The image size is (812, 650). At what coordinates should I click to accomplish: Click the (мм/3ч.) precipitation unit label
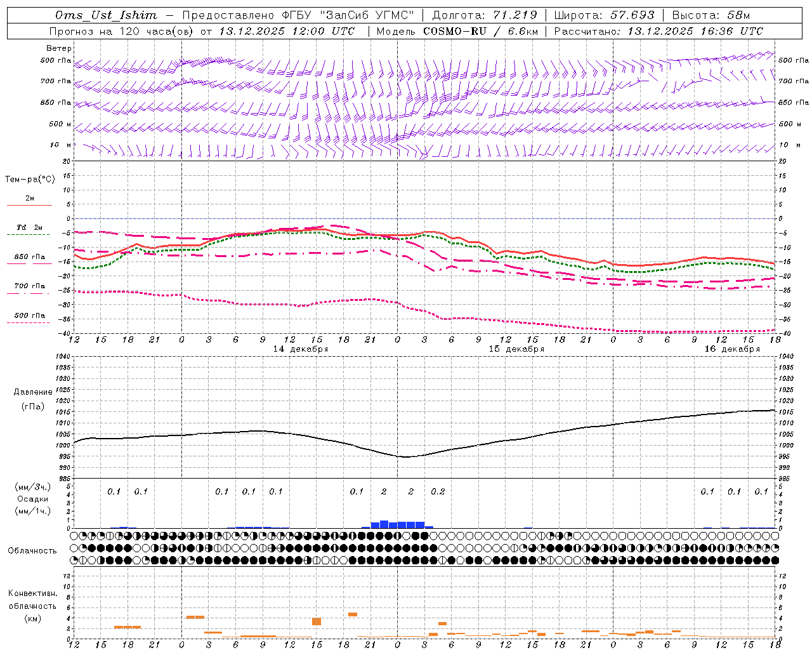pyautogui.click(x=33, y=487)
